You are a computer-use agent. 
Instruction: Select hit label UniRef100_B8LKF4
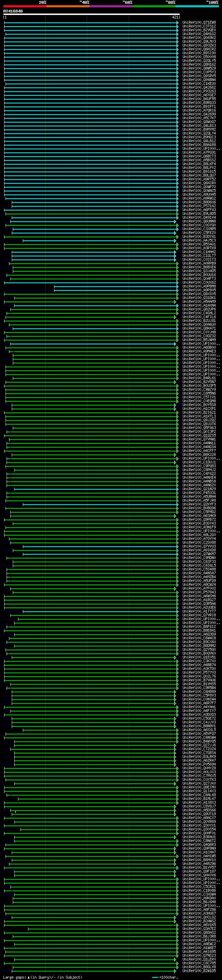(199, 164)
